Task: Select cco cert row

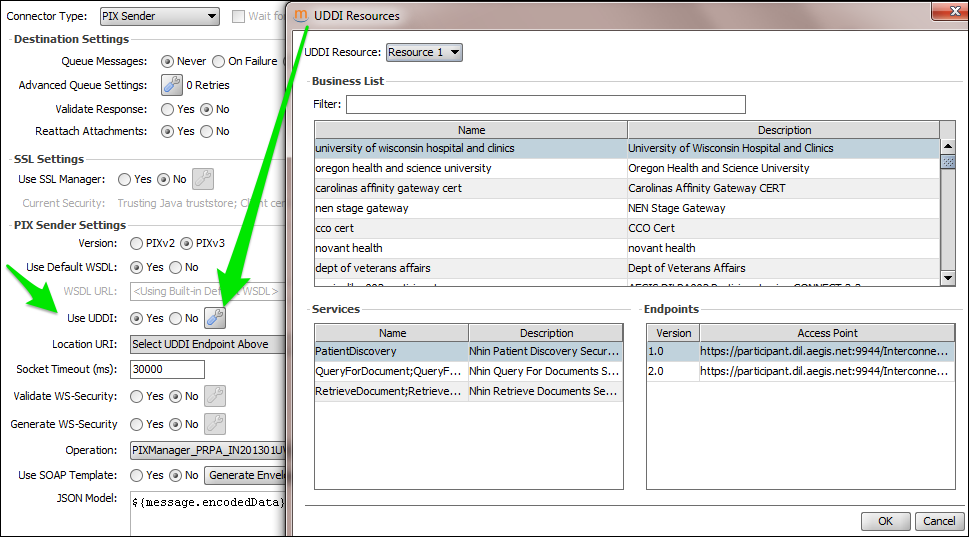Action: [627, 228]
